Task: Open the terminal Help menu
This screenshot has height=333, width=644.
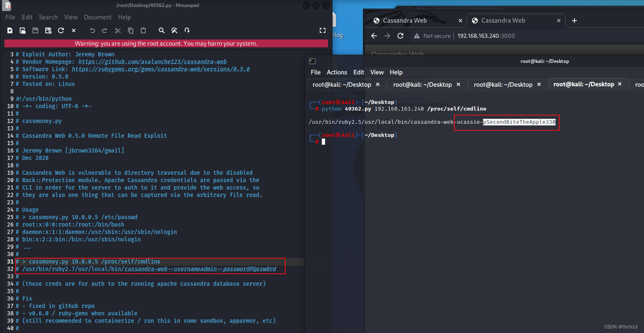Action: pyautogui.click(x=396, y=72)
